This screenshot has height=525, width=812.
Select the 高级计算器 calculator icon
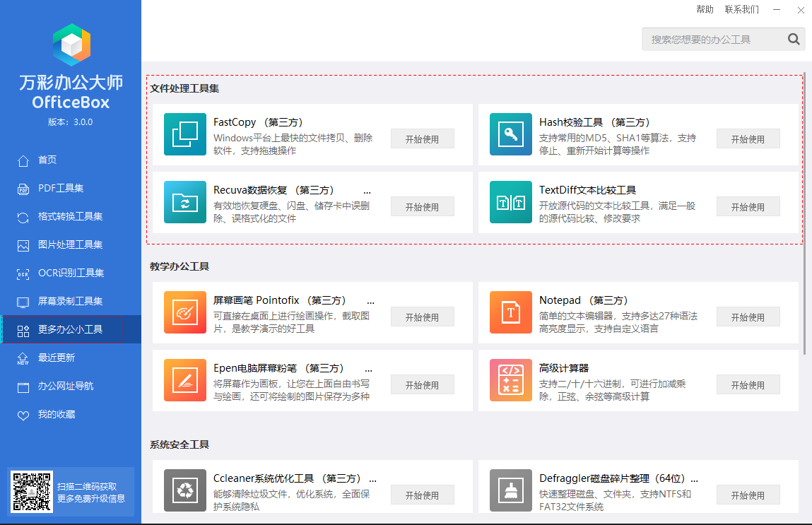[510, 380]
